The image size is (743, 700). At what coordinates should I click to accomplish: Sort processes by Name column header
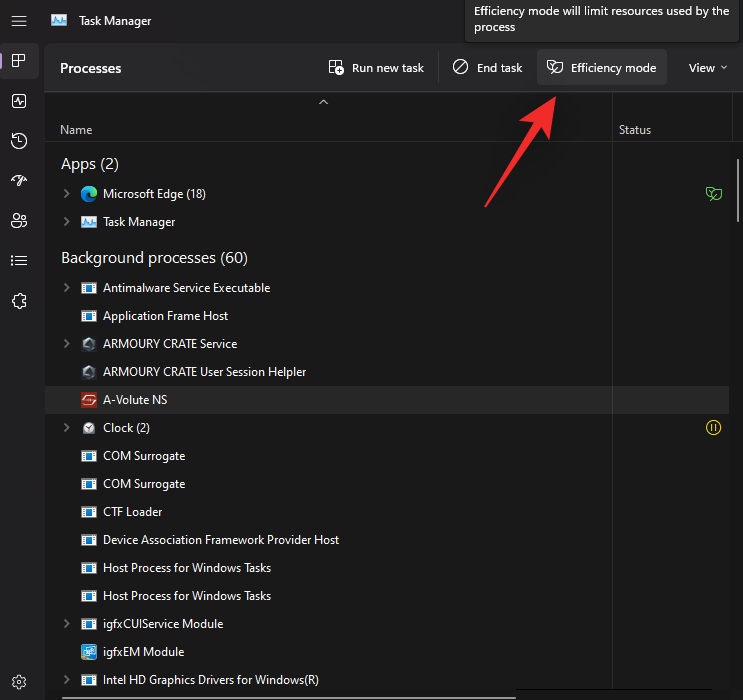coord(76,130)
